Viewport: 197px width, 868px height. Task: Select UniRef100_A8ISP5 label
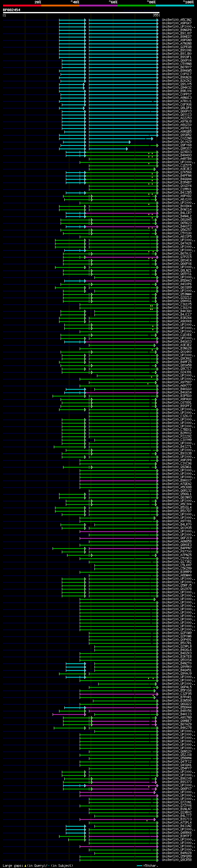coord(177,236)
